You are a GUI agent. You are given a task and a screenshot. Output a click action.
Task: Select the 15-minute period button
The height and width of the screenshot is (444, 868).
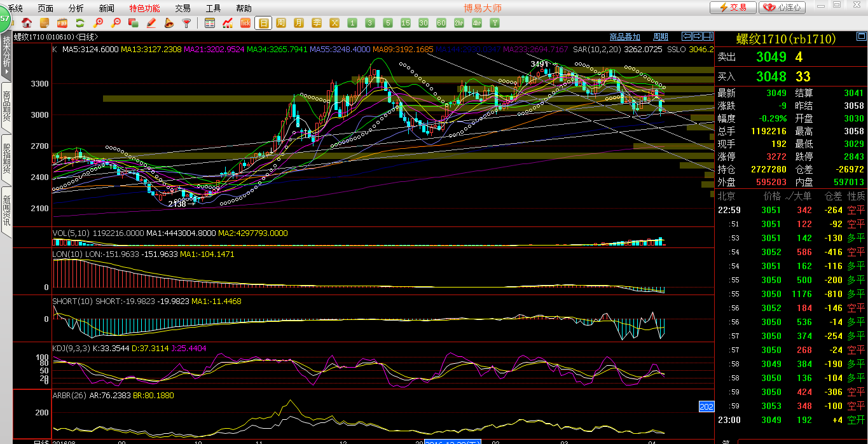[406, 23]
